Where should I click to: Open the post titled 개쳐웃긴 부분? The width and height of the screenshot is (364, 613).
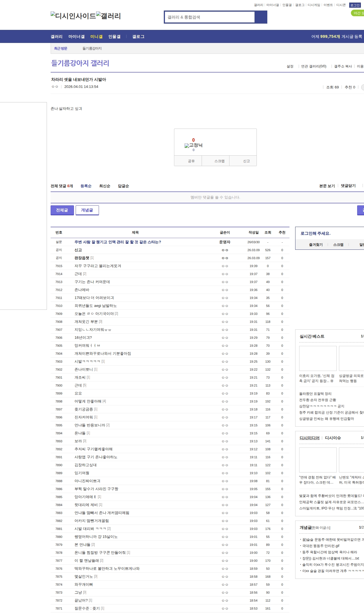tap(86, 322)
